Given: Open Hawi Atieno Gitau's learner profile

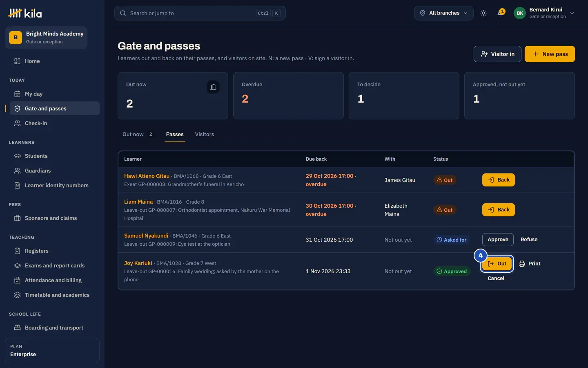Looking at the screenshot, I should point(147,176).
